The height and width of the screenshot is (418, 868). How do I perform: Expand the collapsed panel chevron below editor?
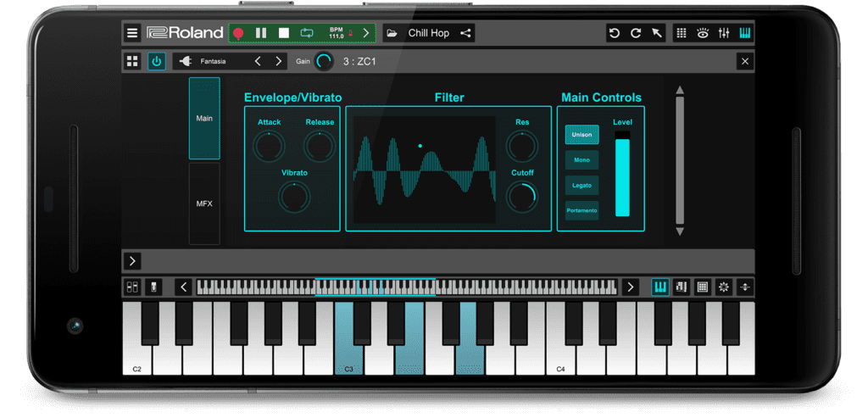[133, 261]
